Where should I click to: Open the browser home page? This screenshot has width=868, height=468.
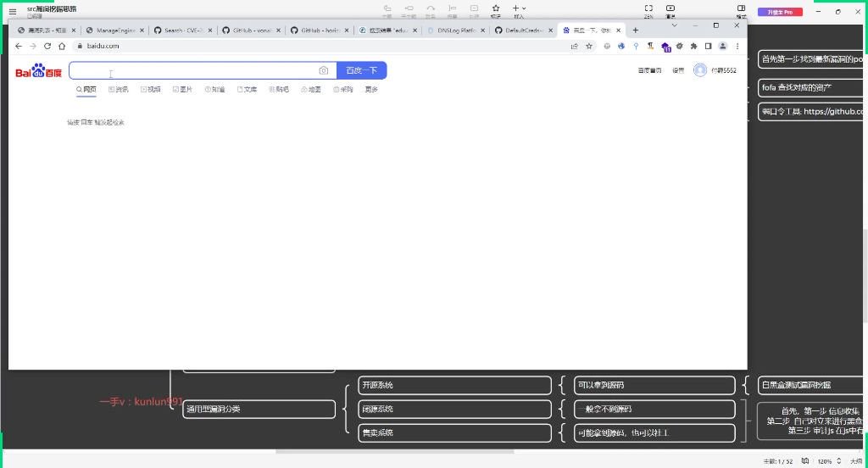coord(62,46)
